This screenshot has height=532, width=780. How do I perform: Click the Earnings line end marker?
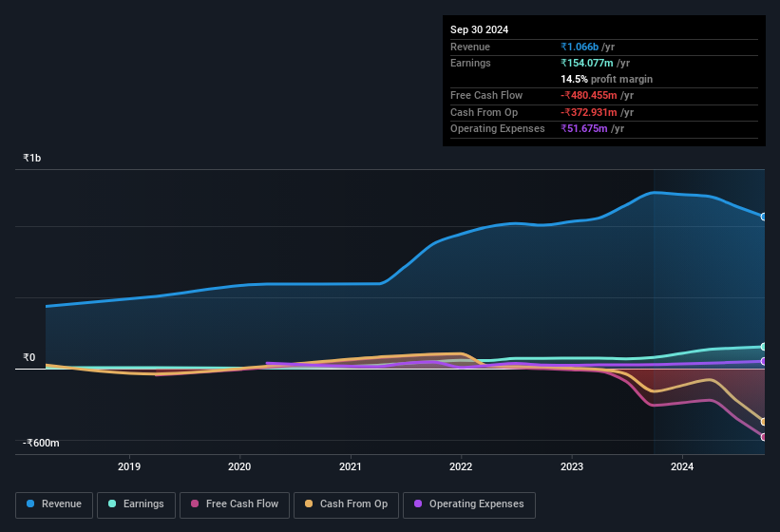(x=764, y=347)
